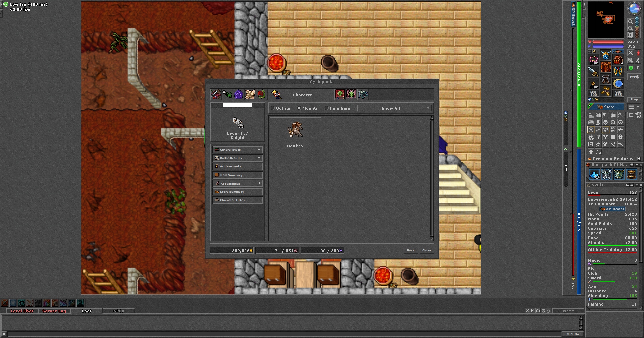Expand the Appearances submenu
The image size is (644, 338).
point(237,183)
